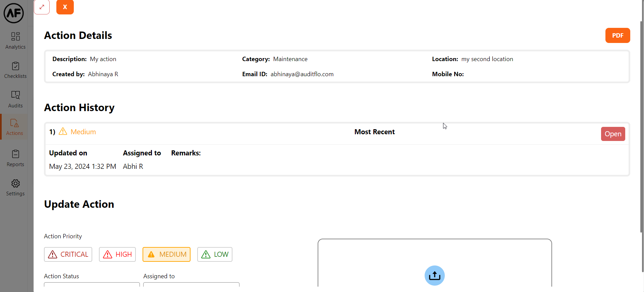Open Reports from the sidebar
Image resolution: width=644 pixels, height=292 pixels.
[15, 158]
